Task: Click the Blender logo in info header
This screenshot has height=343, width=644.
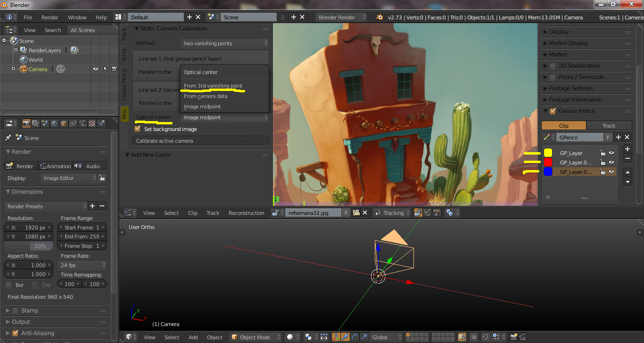Action: tap(380, 17)
